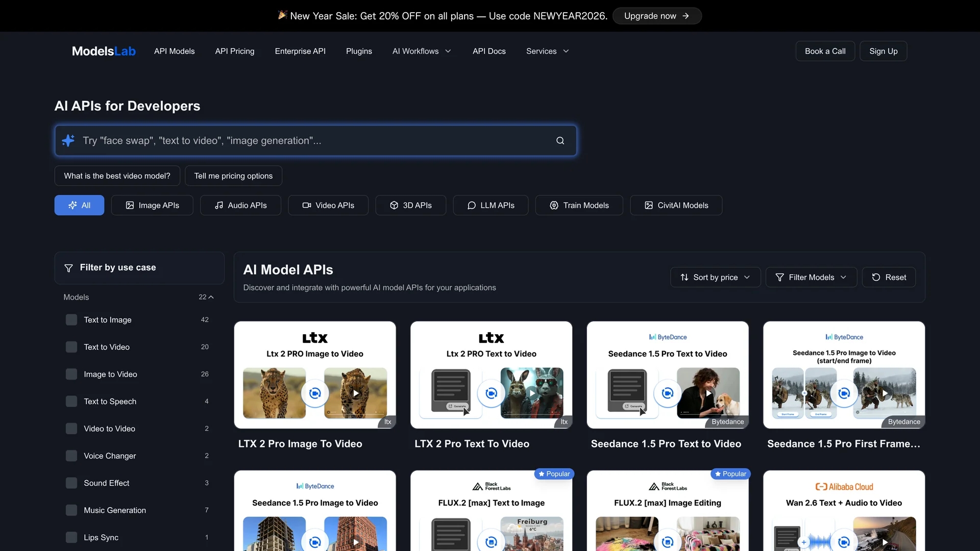Click 'Tell me pricing options' suggestion

[233, 176]
